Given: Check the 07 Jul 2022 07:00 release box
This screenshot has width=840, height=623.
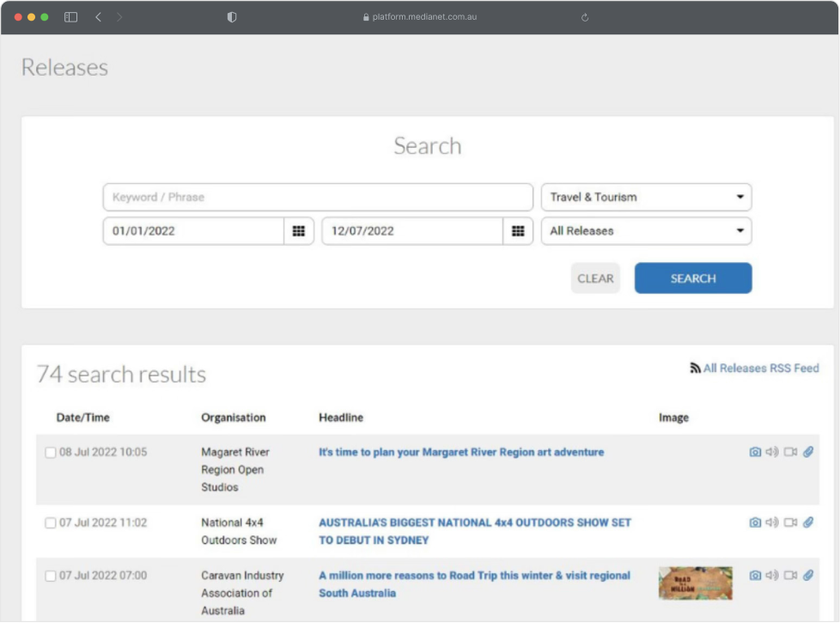Looking at the screenshot, I should click(50, 576).
